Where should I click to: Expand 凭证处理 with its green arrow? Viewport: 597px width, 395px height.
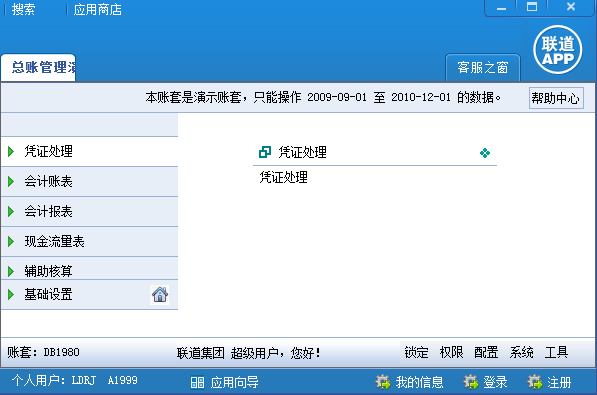(11, 151)
